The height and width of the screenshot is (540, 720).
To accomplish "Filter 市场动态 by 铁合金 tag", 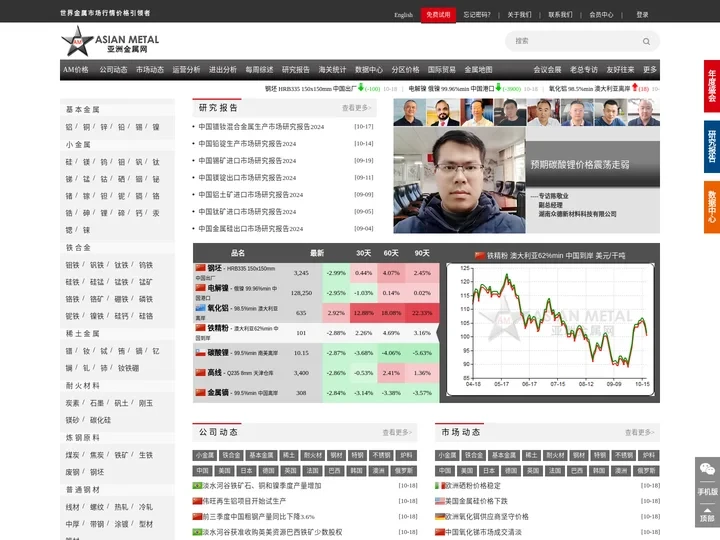I will coord(474,455).
